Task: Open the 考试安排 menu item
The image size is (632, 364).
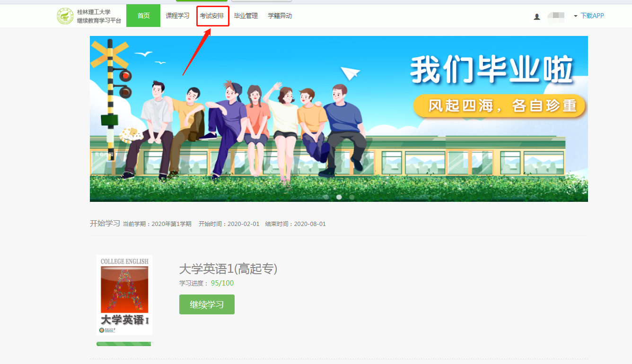Action: pos(212,16)
